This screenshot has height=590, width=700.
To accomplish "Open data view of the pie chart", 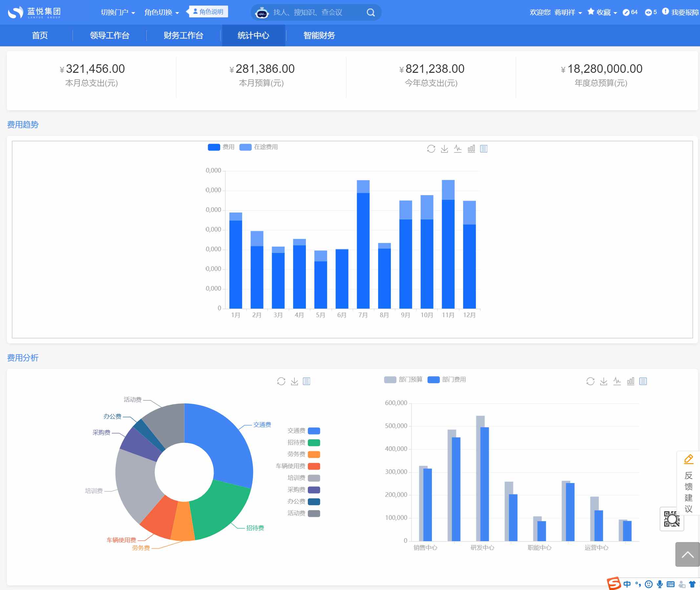I will (x=307, y=381).
